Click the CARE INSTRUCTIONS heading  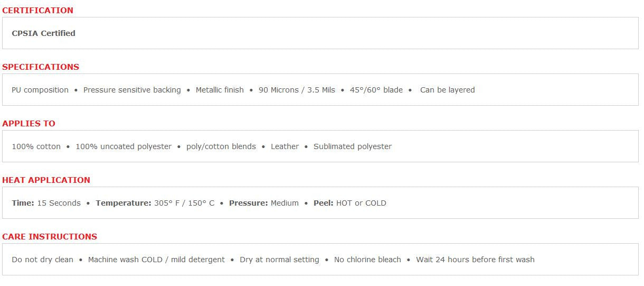point(50,237)
